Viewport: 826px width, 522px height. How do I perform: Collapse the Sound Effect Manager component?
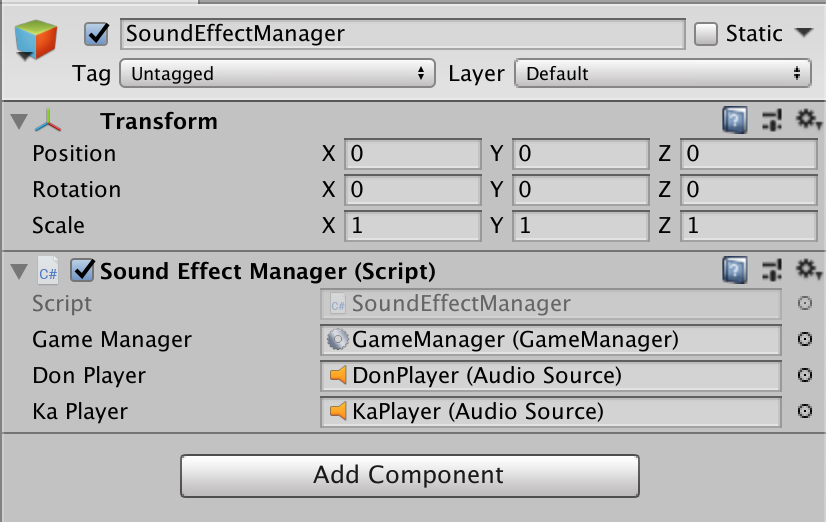(x=19, y=271)
